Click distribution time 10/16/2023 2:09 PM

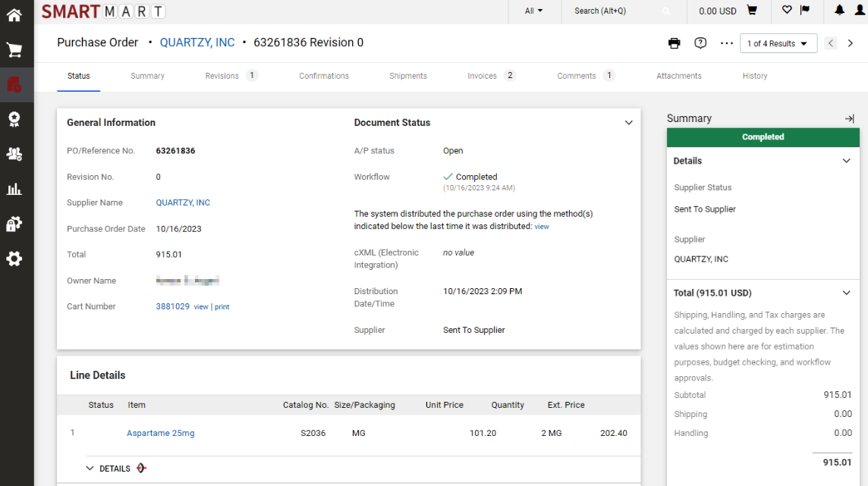(x=482, y=291)
